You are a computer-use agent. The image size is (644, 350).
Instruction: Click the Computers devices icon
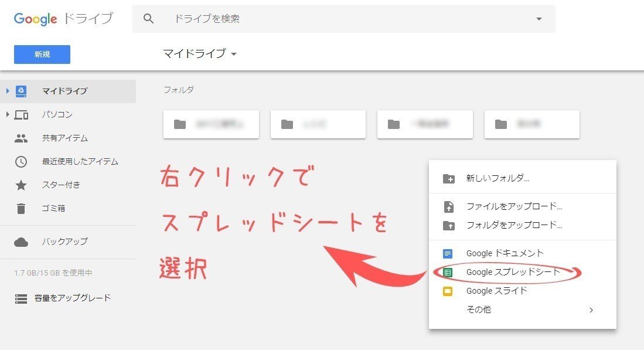pyautogui.click(x=21, y=114)
